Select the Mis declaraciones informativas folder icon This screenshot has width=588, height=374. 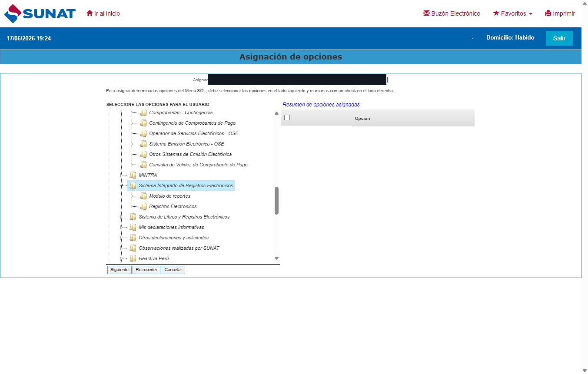coord(133,227)
